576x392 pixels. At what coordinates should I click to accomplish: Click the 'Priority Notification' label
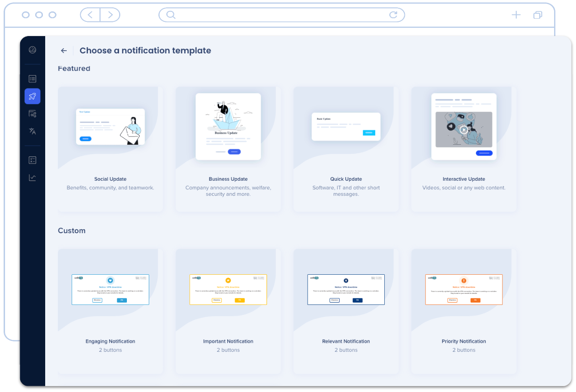pos(464,341)
